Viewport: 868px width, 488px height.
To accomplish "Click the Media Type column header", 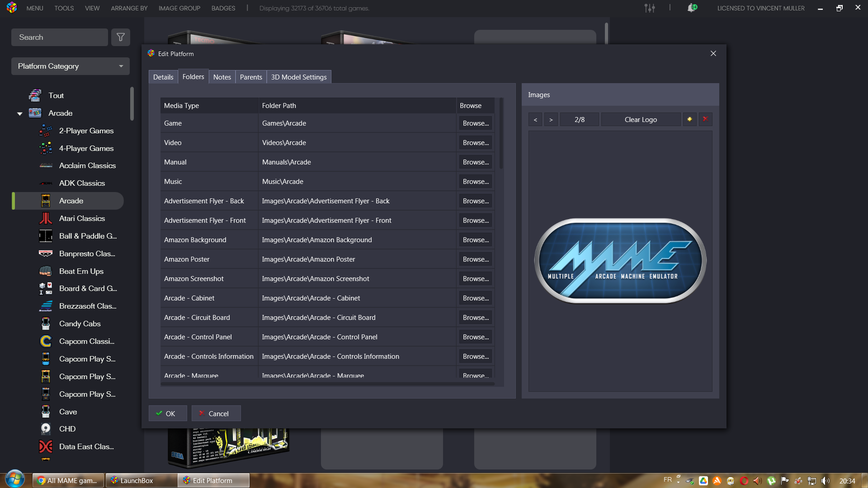I will pos(209,105).
